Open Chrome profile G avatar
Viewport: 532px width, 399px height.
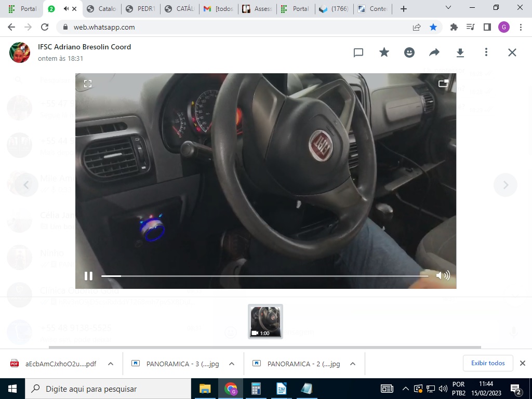coord(504,27)
